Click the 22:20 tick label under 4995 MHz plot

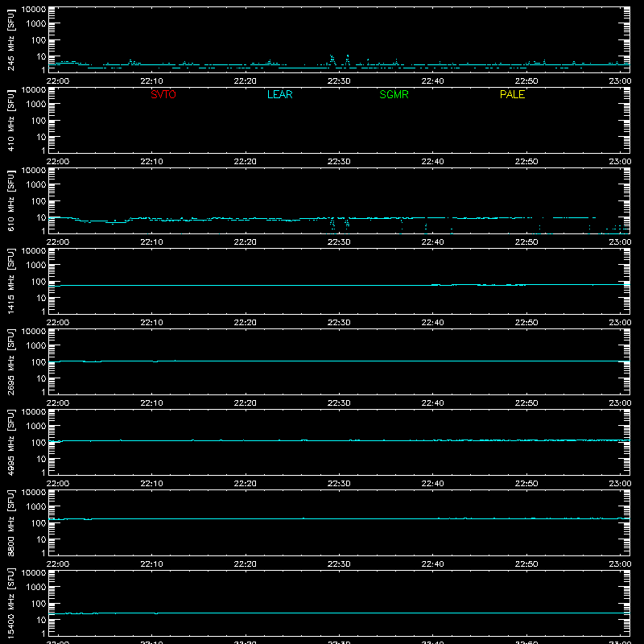(x=246, y=484)
